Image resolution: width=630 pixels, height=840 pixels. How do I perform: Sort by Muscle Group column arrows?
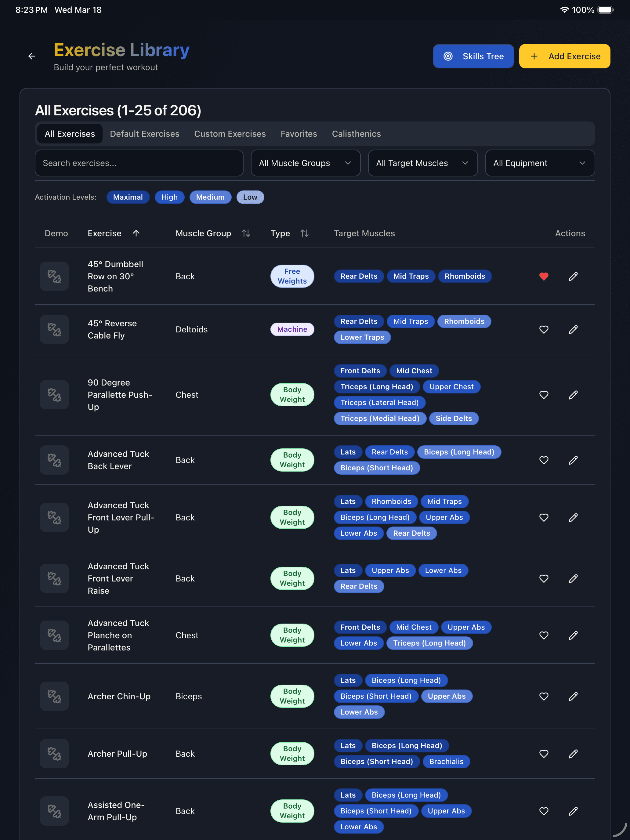point(246,233)
